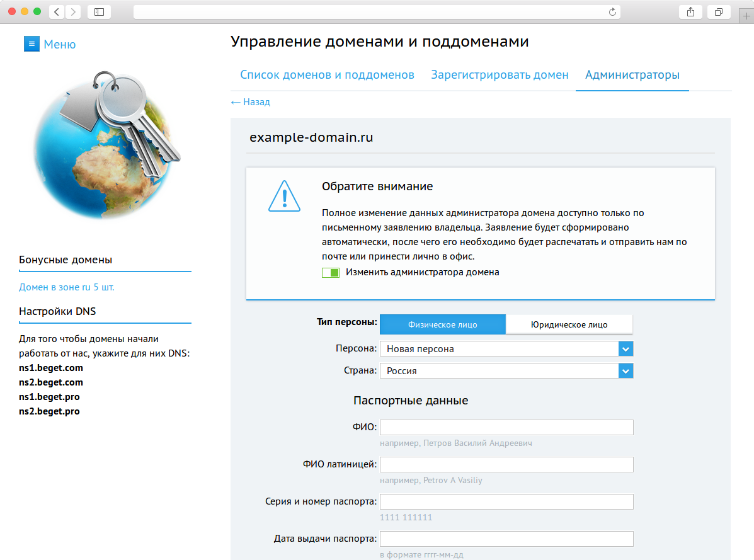Click the 'Бонусные домены' heading
This screenshot has height=560, width=754.
66,260
